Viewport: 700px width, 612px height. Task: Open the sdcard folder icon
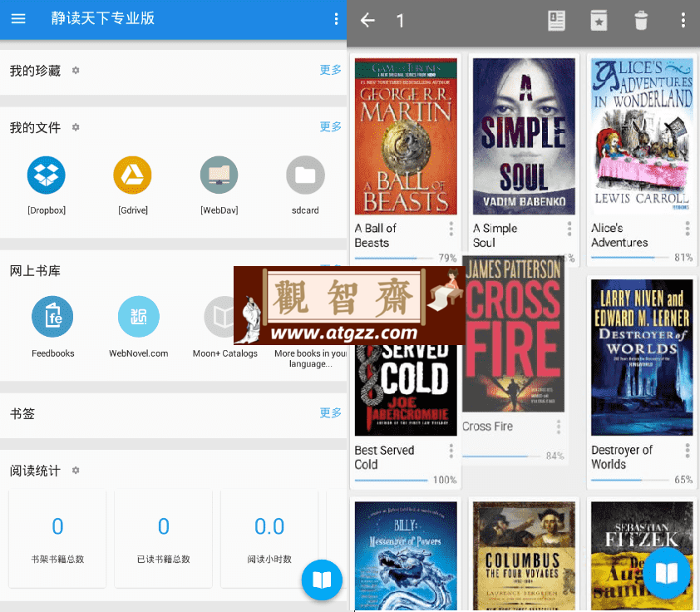(305, 175)
